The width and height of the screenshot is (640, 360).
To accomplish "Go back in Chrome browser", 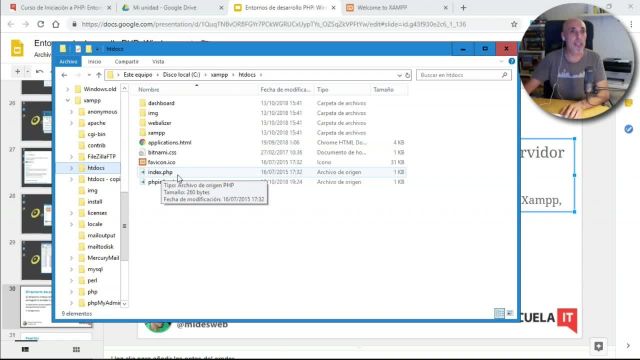I will [11, 24].
